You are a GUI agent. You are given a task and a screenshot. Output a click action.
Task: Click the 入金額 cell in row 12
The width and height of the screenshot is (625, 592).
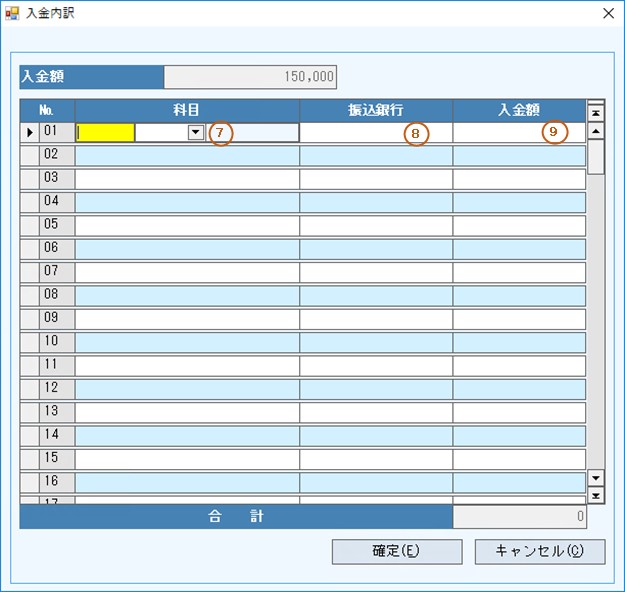[x=518, y=389]
